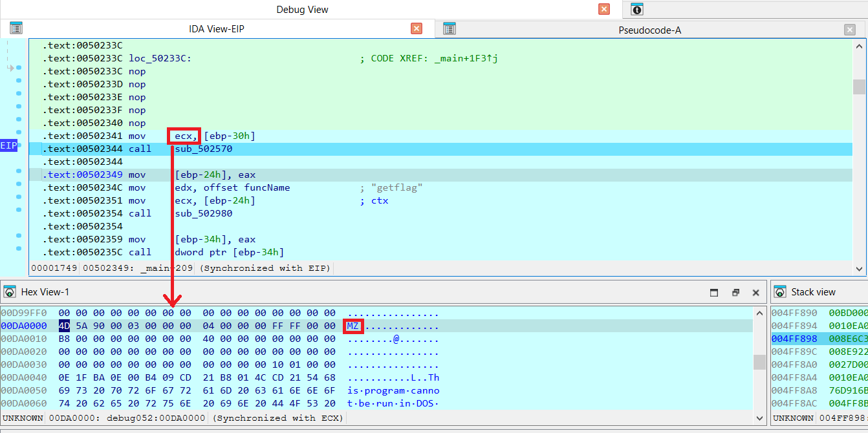Close the Debug View tab

[x=604, y=9]
